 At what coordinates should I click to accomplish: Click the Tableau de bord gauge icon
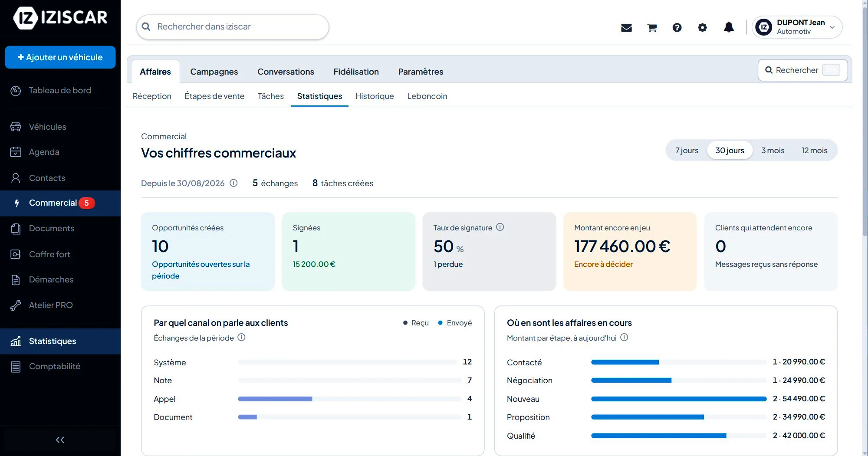[16, 91]
